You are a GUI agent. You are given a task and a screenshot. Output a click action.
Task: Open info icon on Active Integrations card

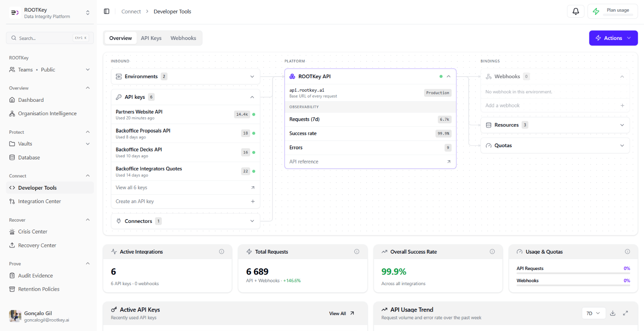[x=222, y=252]
